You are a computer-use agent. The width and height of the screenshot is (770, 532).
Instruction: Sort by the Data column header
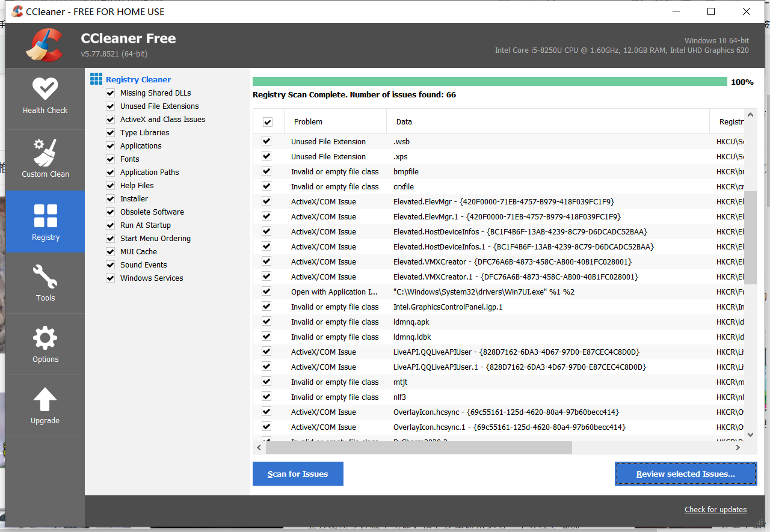[x=548, y=121]
